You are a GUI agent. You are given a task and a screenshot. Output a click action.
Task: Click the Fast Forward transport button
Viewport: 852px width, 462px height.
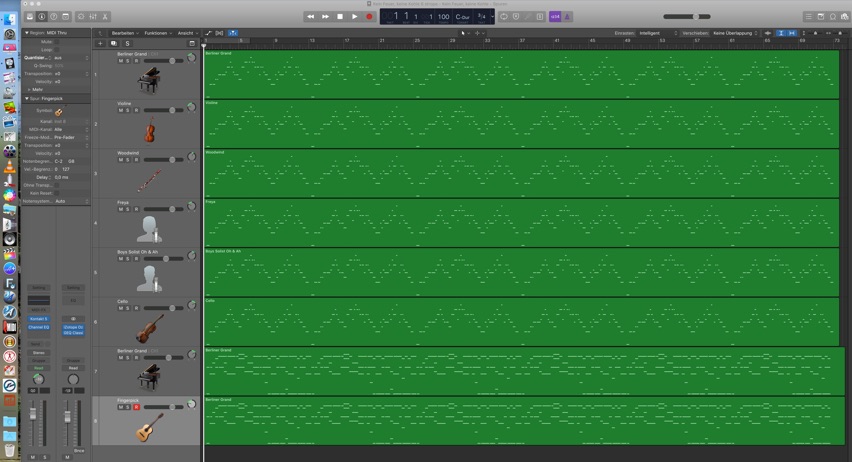[325, 17]
